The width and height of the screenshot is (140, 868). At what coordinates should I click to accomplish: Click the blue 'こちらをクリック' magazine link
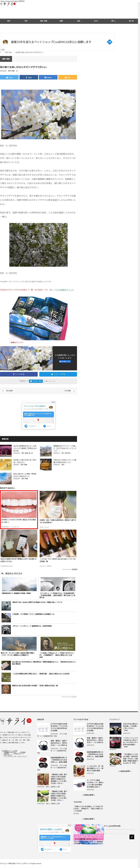[x=65, y=290]
